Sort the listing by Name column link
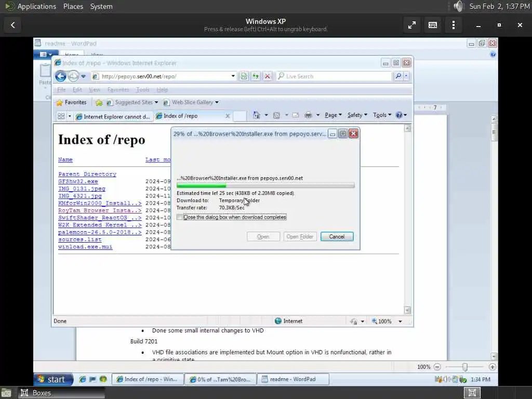Viewport: 532px width, 399px height. (65, 160)
